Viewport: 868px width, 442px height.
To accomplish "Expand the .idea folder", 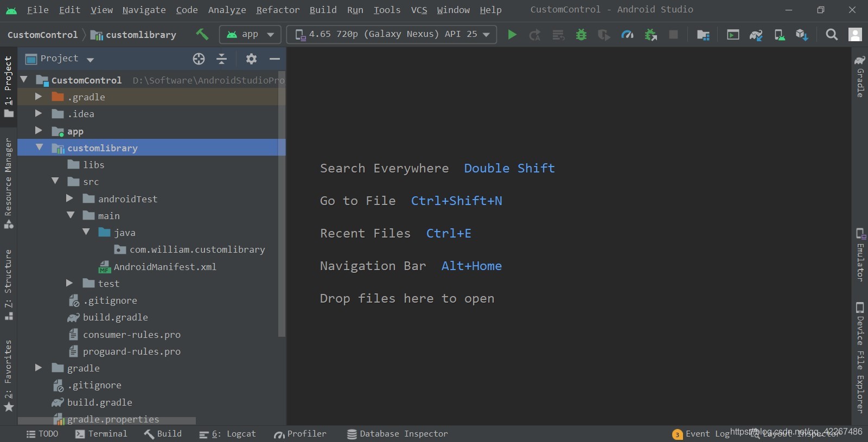I will tap(39, 113).
